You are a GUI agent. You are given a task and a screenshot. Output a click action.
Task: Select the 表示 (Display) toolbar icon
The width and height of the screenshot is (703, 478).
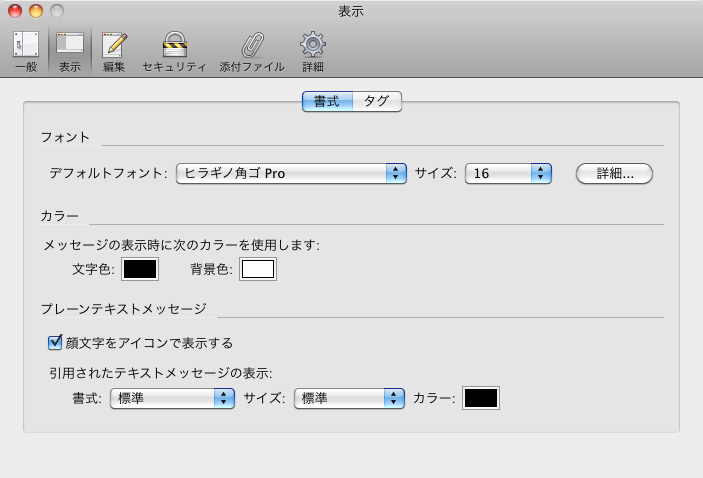pos(70,51)
